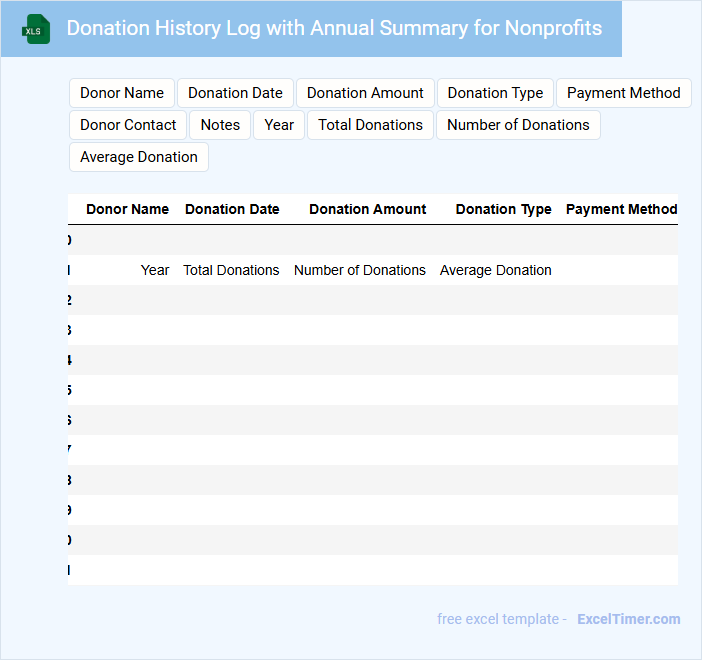Click the Average Donation tag
Image resolution: width=702 pixels, height=660 pixels.
click(x=139, y=157)
